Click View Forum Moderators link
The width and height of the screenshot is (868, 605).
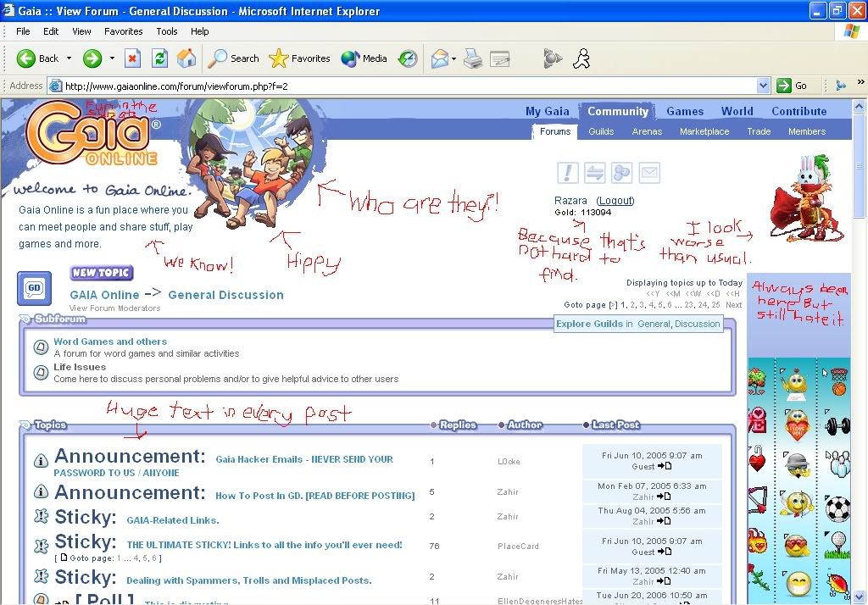tap(114, 308)
